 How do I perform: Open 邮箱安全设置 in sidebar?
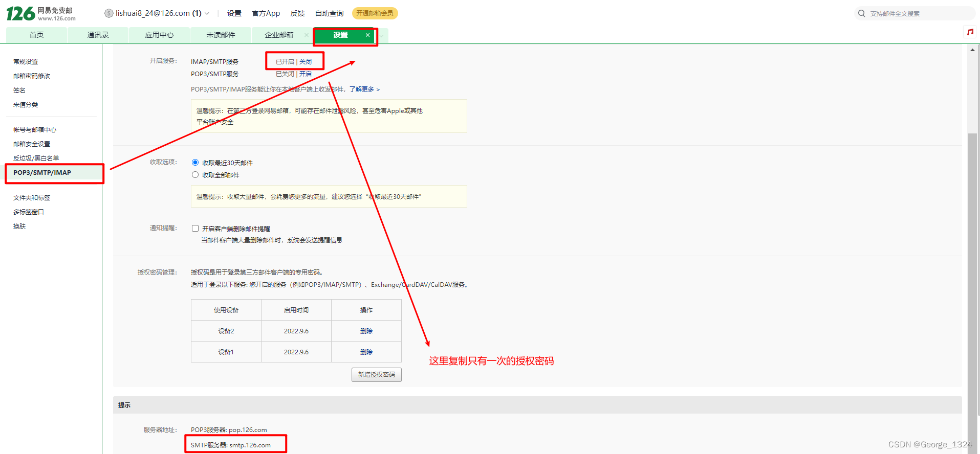(32, 144)
